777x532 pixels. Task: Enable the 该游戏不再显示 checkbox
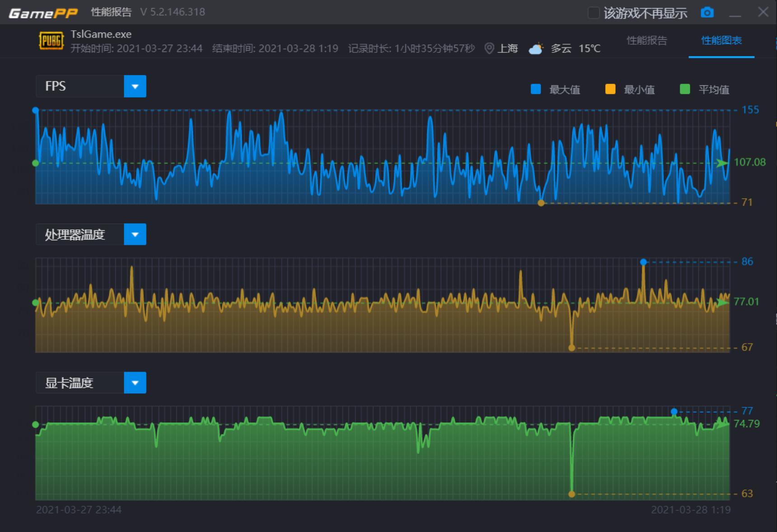coord(593,13)
